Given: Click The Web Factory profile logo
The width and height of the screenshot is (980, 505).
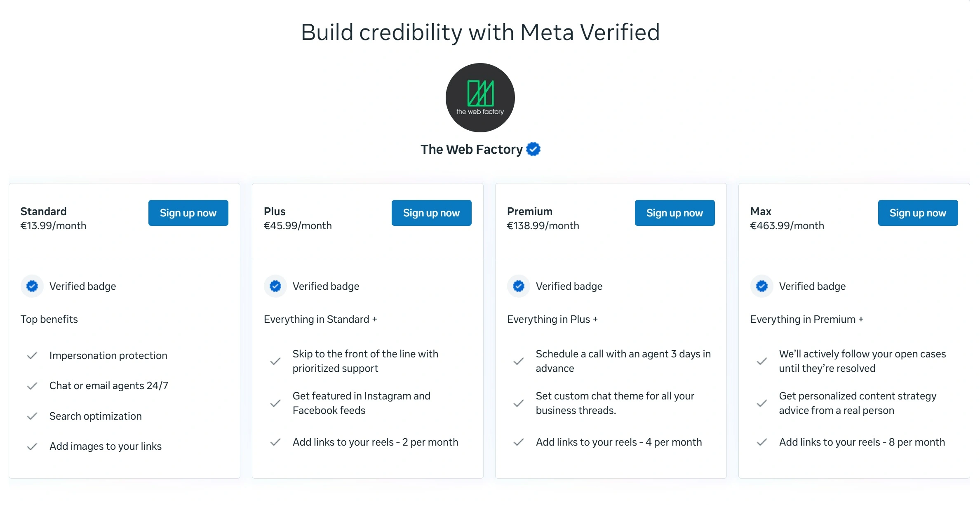Looking at the screenshot, I should coord(480,97).
